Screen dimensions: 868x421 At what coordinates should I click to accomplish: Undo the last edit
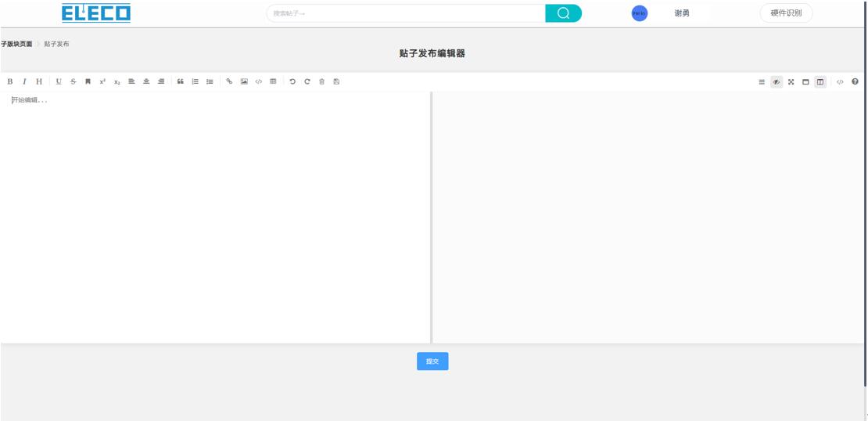(x=292, y=81)
